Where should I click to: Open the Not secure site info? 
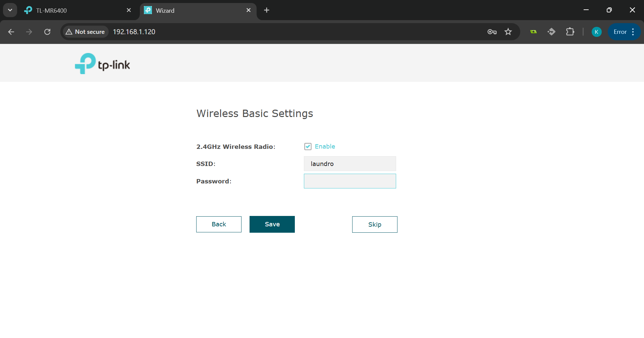click(86, 32)
